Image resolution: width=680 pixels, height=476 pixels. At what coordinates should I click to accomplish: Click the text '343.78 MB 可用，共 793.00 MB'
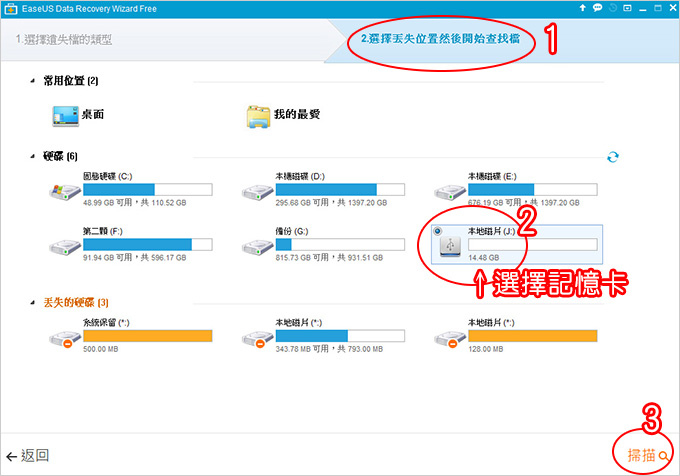pos(329,349)
